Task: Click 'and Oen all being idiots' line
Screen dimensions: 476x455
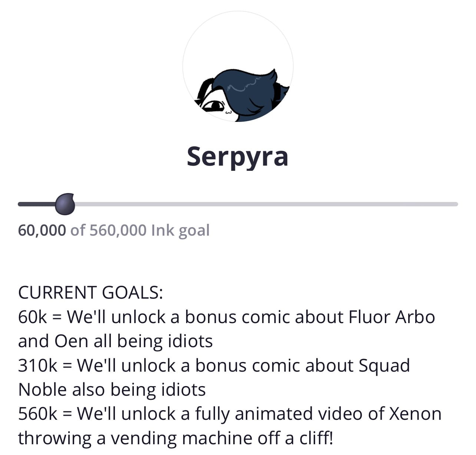Action: click(115, 341)
